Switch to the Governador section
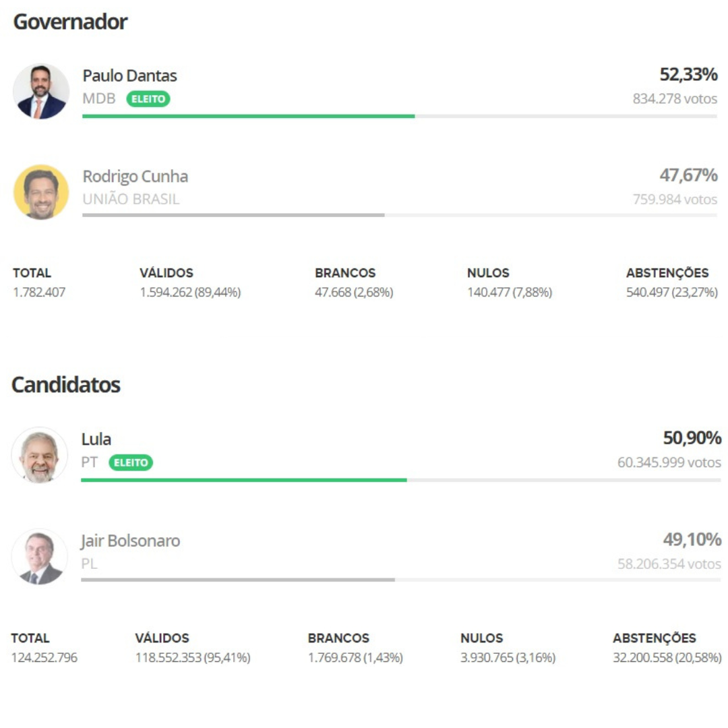728x728 pixels. pos(70,22)
